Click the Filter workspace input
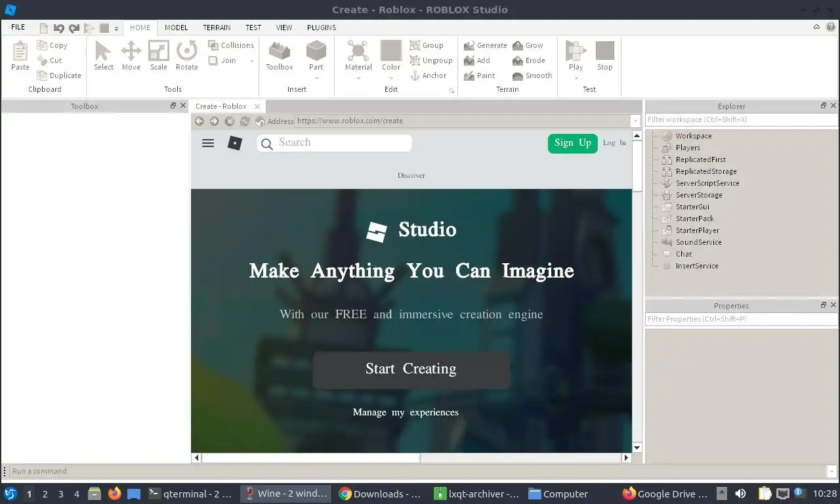840x504 pixels. 742,119
